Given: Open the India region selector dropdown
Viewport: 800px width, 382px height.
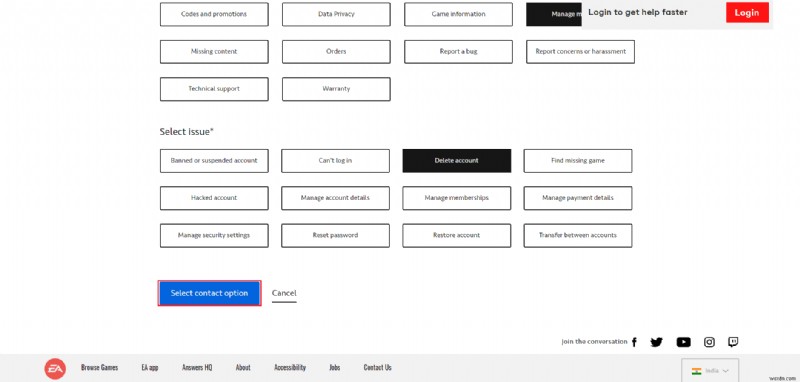Looking at the screenshot, I should point(710,371).
